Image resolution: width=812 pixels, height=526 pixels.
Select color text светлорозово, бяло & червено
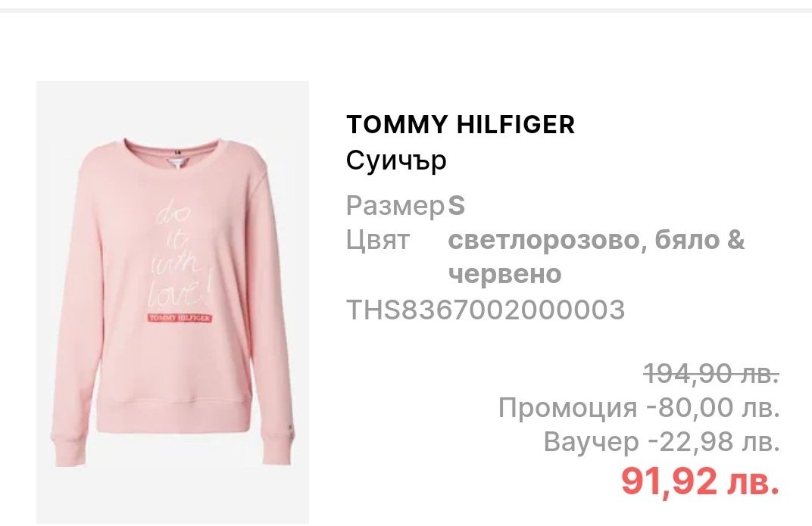[596, 257]
